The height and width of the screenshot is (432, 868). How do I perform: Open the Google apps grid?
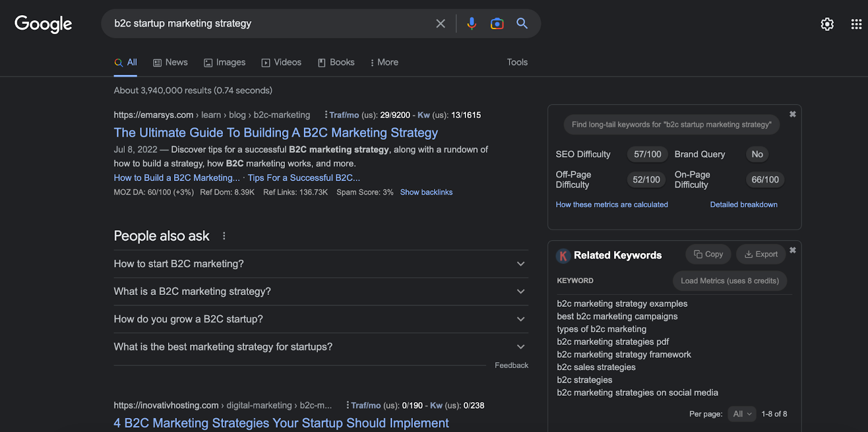point(856,24)
